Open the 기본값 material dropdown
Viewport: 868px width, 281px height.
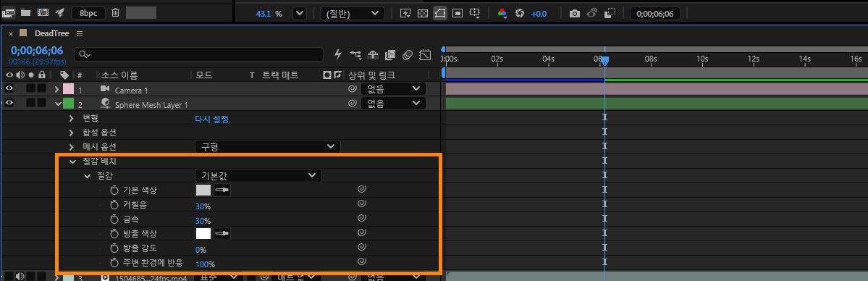(x=258, y=175)
